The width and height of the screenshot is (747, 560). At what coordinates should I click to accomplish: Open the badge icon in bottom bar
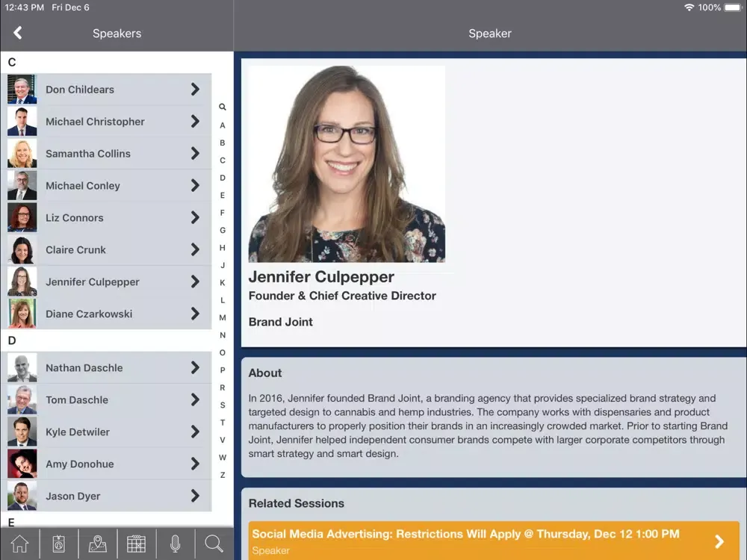click(x=58, y=544)
